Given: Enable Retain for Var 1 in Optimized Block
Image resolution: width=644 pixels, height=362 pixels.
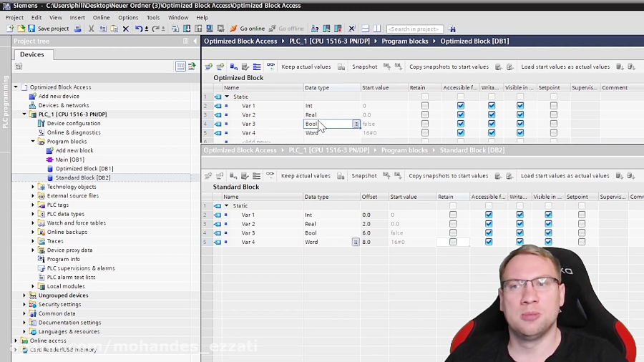Looking at the screenshot, I should tap(425, 106).
